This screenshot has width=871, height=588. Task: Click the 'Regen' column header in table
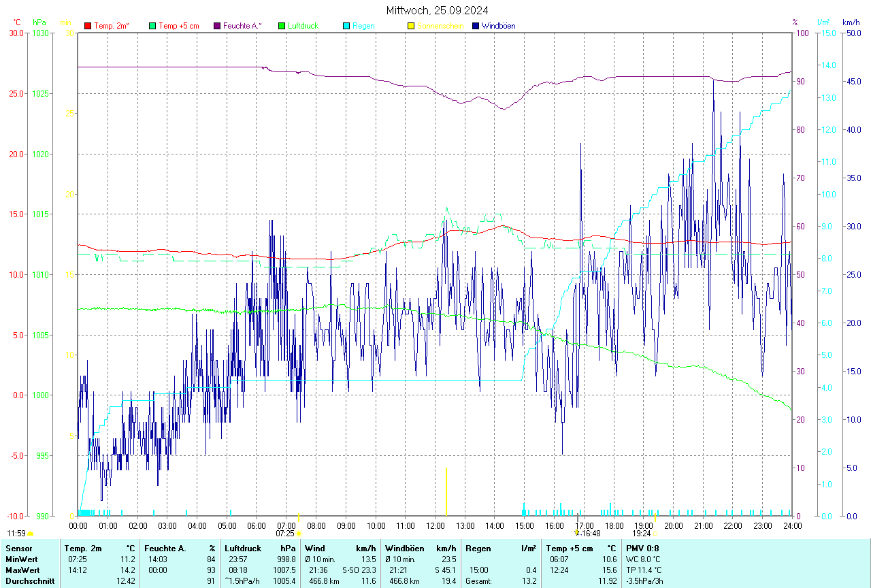coord(477,548)
